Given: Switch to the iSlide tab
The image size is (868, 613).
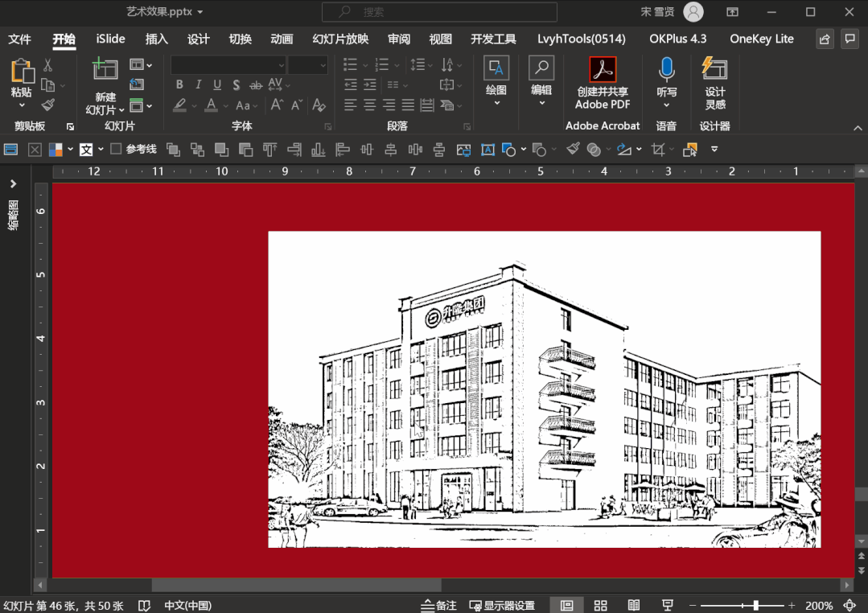Looking at the screenshot, I should (110, 39).
